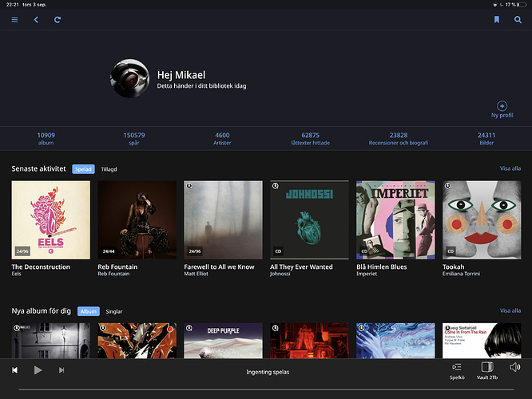Tap the badge icon on Farewell to All we Know cover

coord(189,186)
